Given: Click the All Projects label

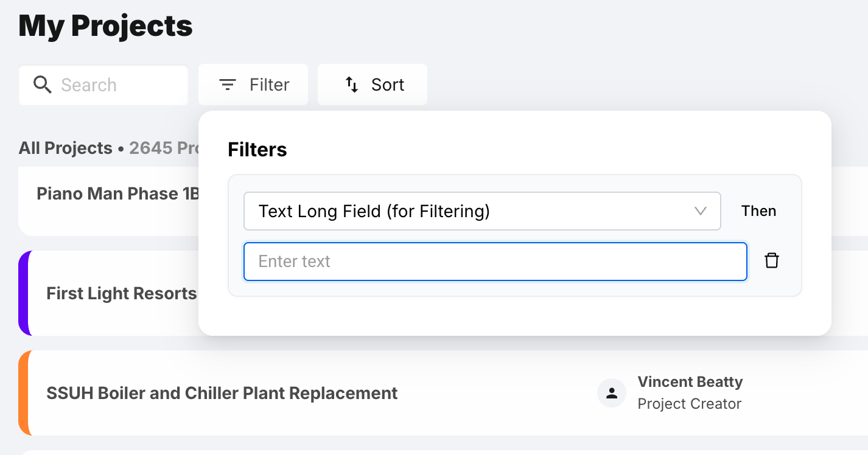Looking at the screenshot, I should (x=66, y=148).
